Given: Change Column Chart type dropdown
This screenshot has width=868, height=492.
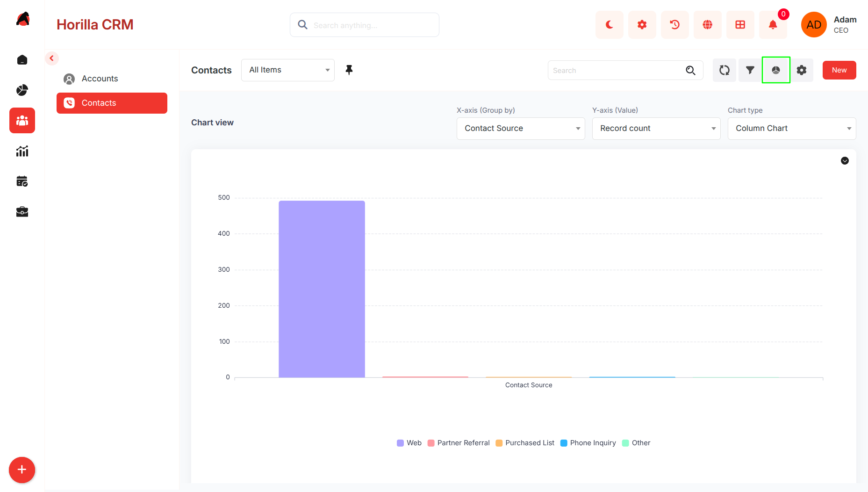Looking at the screenshot, I should [x=792, y=129].
